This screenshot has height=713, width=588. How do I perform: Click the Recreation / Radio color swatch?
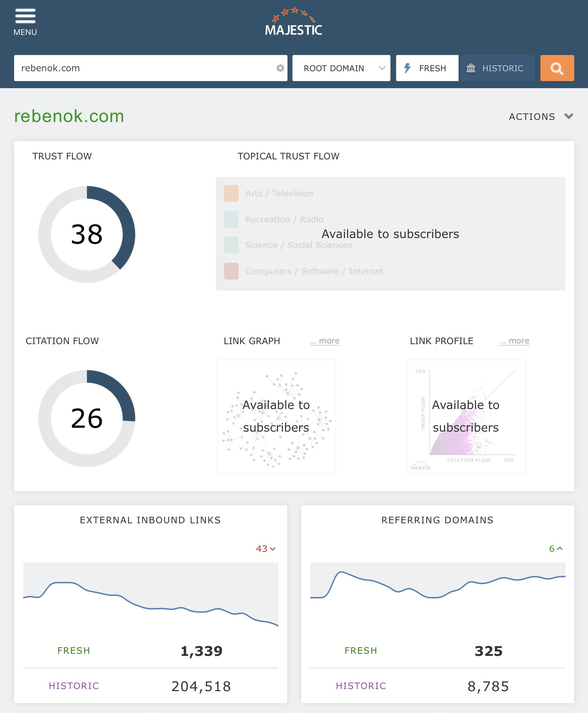click(x=231, y=219)
